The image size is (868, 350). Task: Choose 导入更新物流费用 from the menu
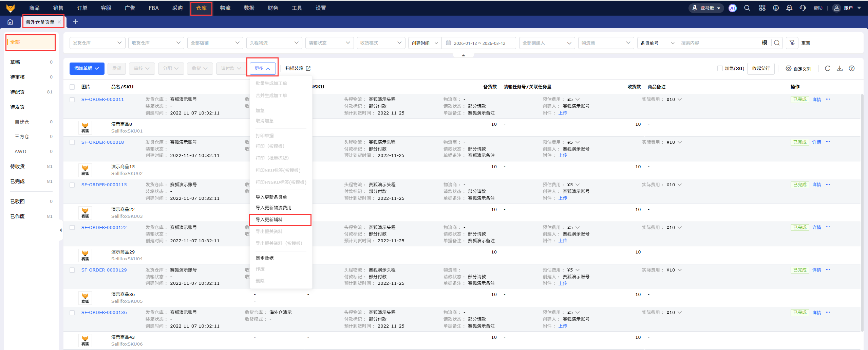click(x=280, y=208)
